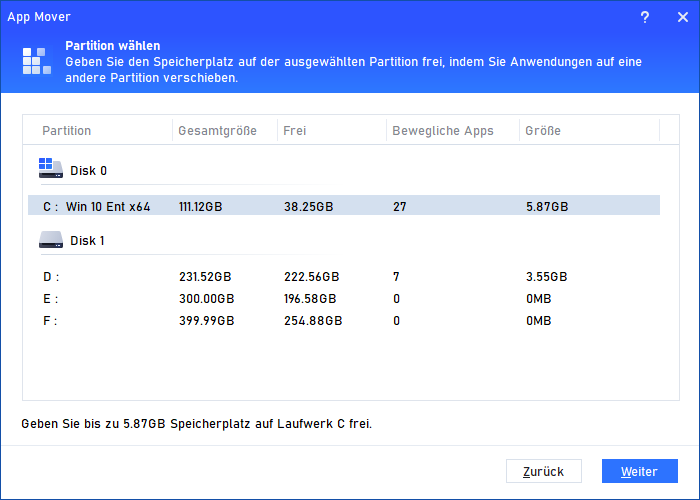Click the App Mover grid icon

click(36, 62)
